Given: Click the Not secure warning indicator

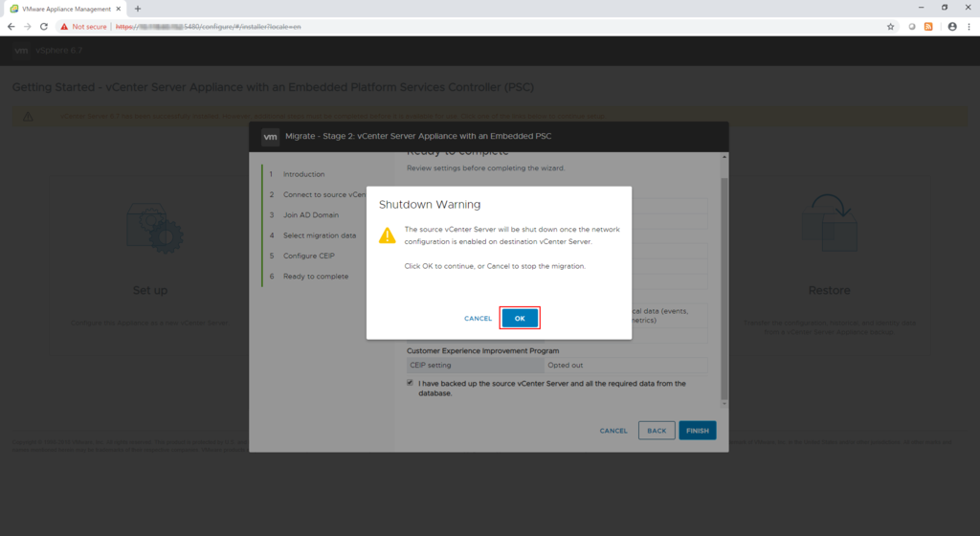Looking at the screenshot, I should [x=84, y=27].
